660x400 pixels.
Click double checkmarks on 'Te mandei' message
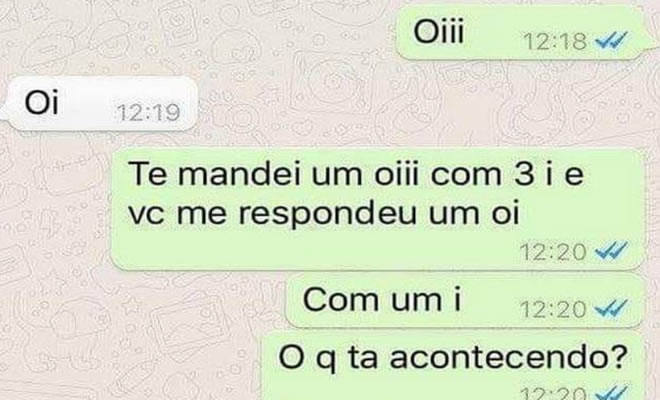pos(611,251)
